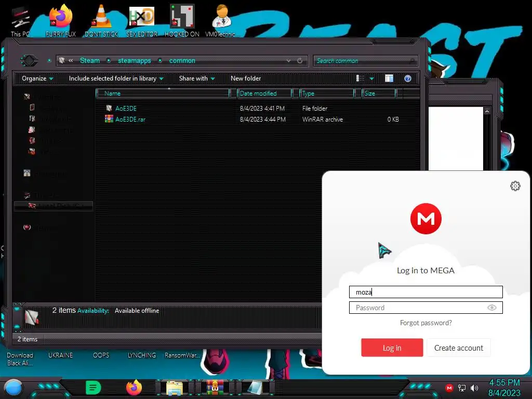The width and height of the screenshot is (532, 399).
Task: Show password with the eye icon
Action: pos(491,308)
